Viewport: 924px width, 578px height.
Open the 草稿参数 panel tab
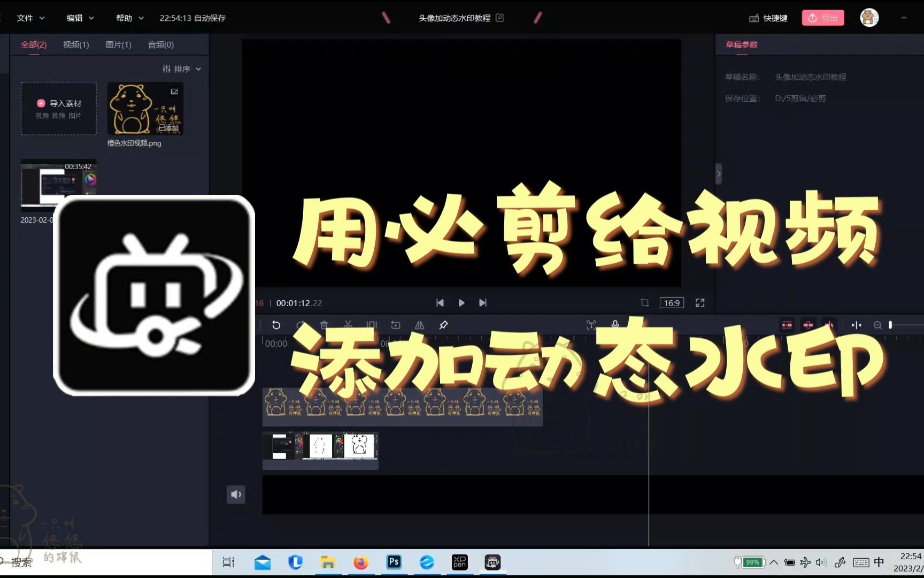(742, 44)
